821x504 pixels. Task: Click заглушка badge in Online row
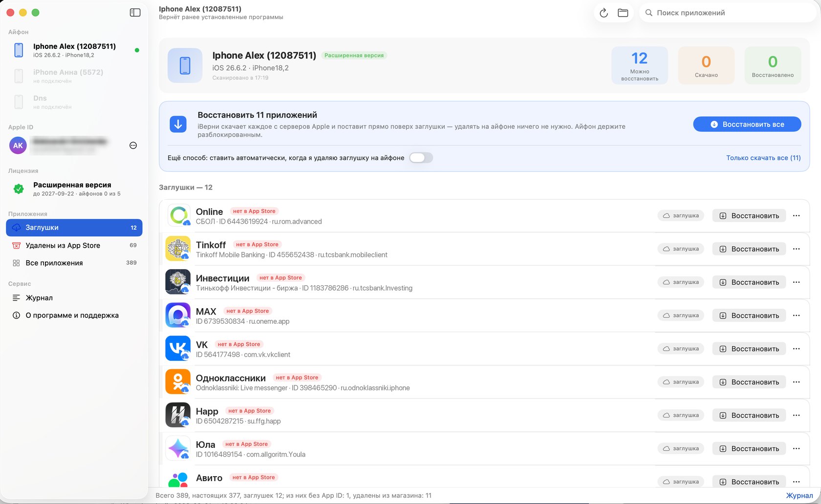click(681, 215)
